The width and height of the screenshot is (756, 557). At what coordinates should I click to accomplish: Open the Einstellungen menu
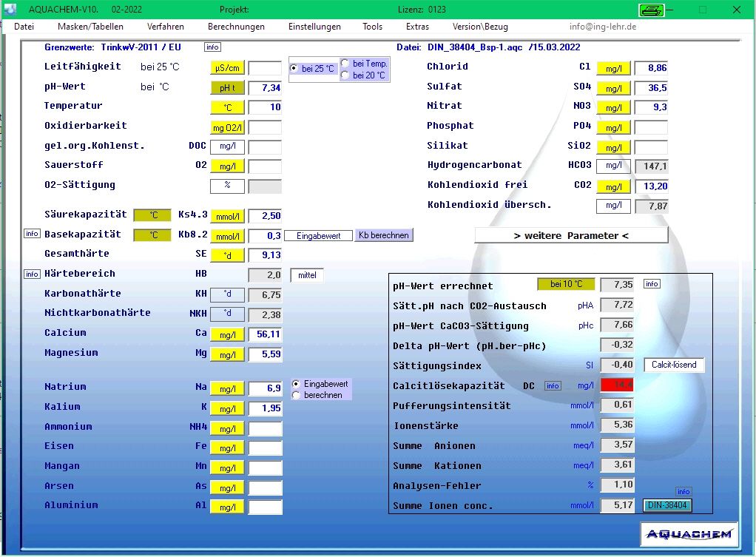(314, 27)
